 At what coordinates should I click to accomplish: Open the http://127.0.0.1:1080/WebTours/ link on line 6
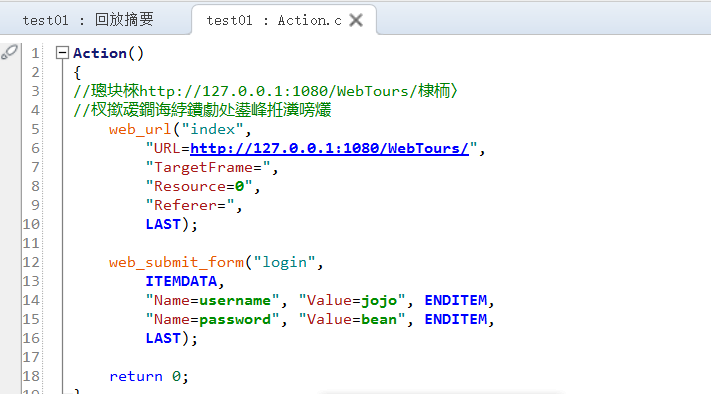[x=329, y=148]
